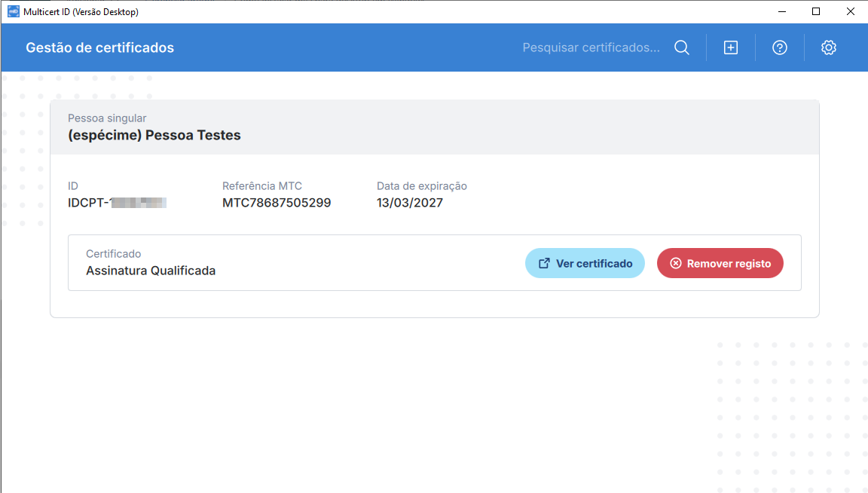This screenshot has height=493, width=868.
Task: Click the Multicert ID app icon in title bar
Action: point(14,11)
